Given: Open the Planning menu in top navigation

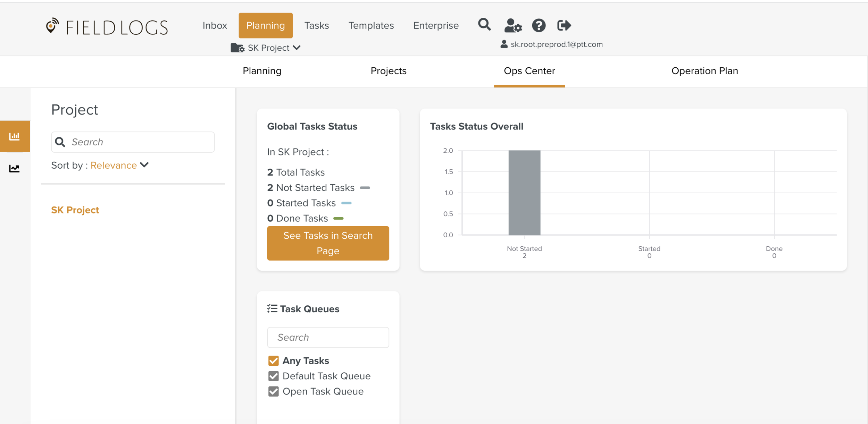Looking at the screenshot, I should click(265, 25).
